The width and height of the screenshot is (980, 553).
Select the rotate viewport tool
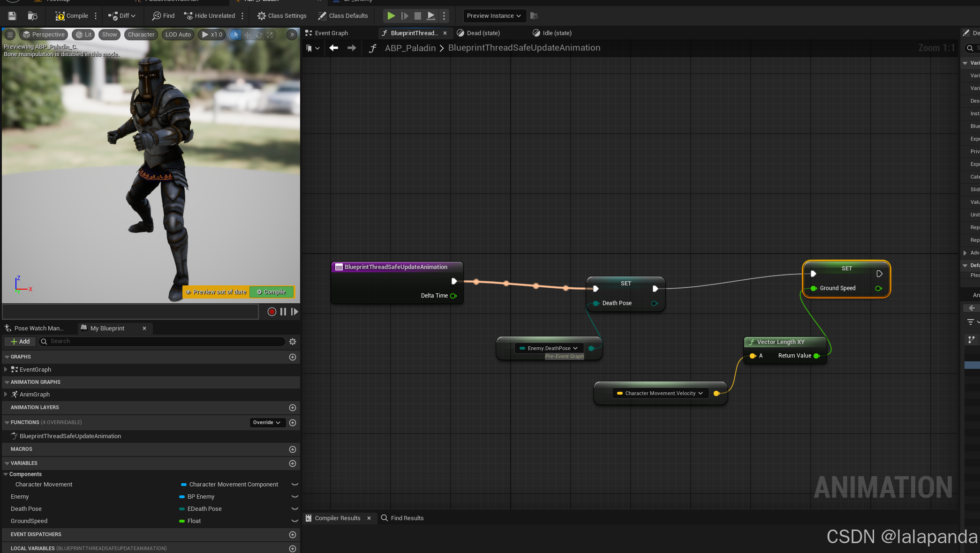point(259,35)
